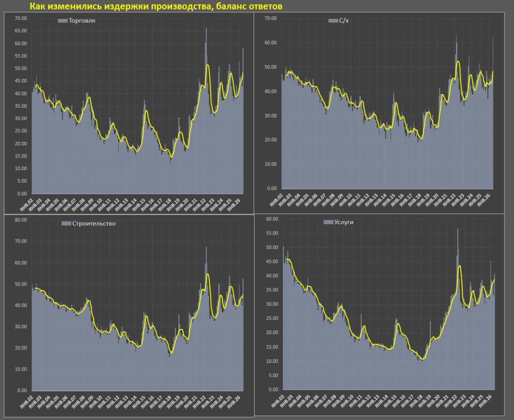Click the янв.02 label under Строительство chart

tap(27, 401)
